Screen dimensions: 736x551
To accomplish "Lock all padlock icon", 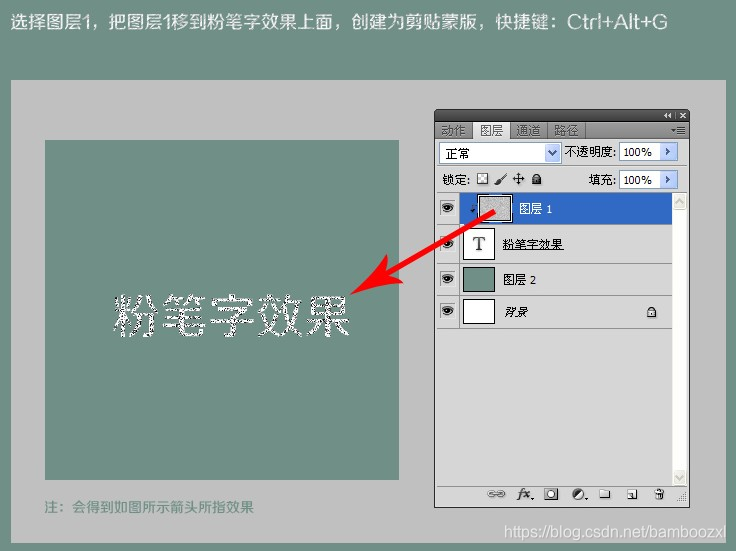I will (537, 179).
